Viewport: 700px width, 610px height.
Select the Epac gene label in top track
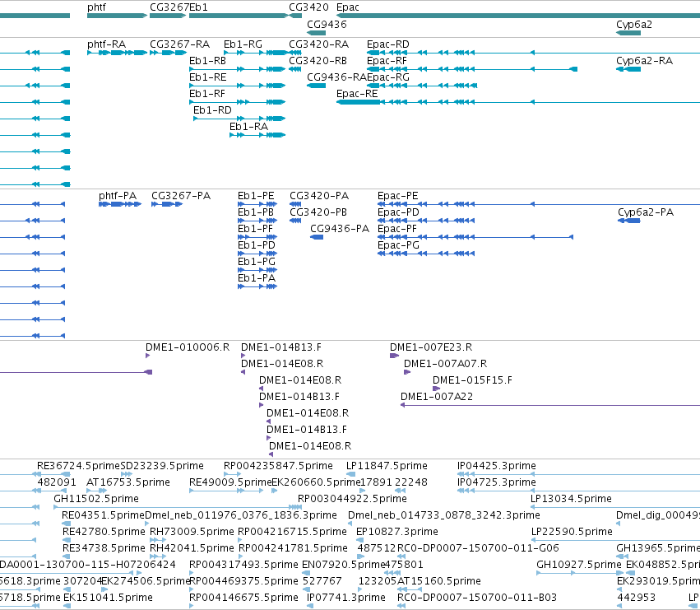(348, 7)
